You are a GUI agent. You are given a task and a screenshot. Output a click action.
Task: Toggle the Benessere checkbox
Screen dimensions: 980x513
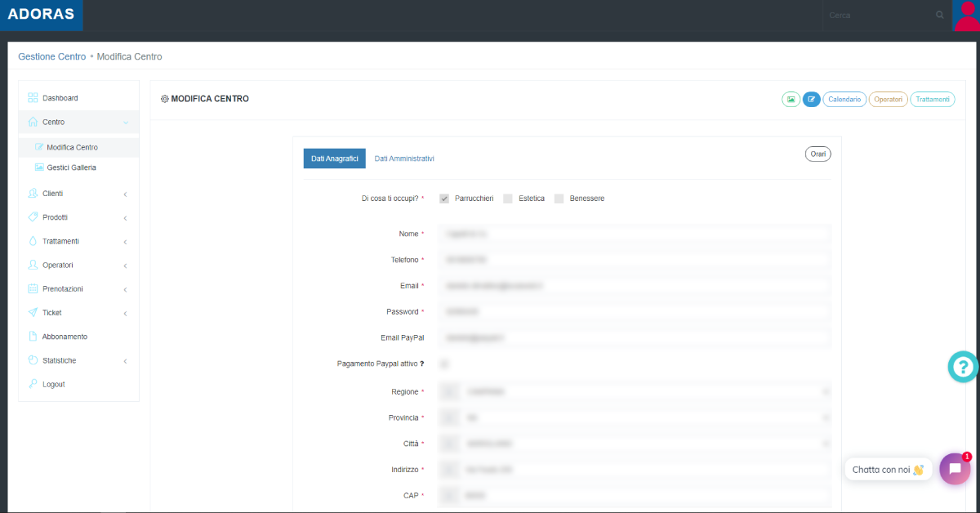559,199
